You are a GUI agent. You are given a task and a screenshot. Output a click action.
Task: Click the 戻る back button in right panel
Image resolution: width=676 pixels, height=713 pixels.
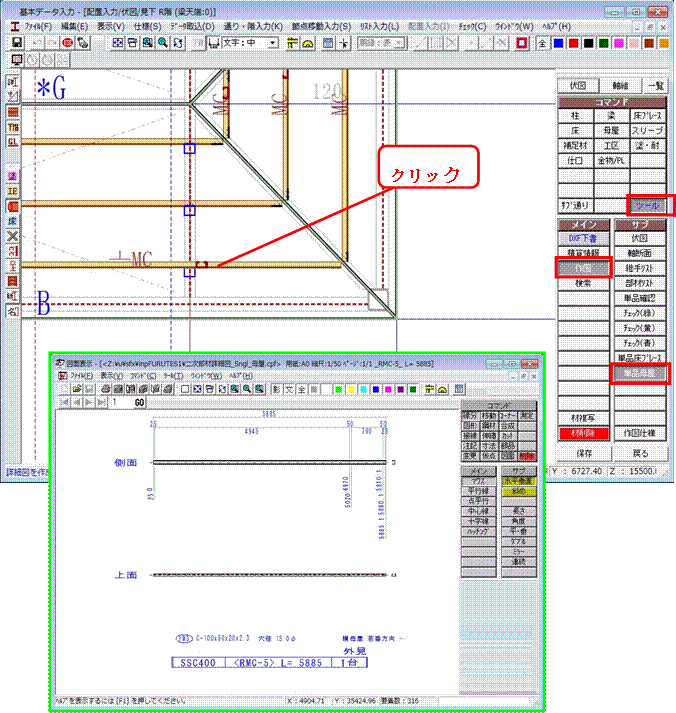(x=640, y=453)
